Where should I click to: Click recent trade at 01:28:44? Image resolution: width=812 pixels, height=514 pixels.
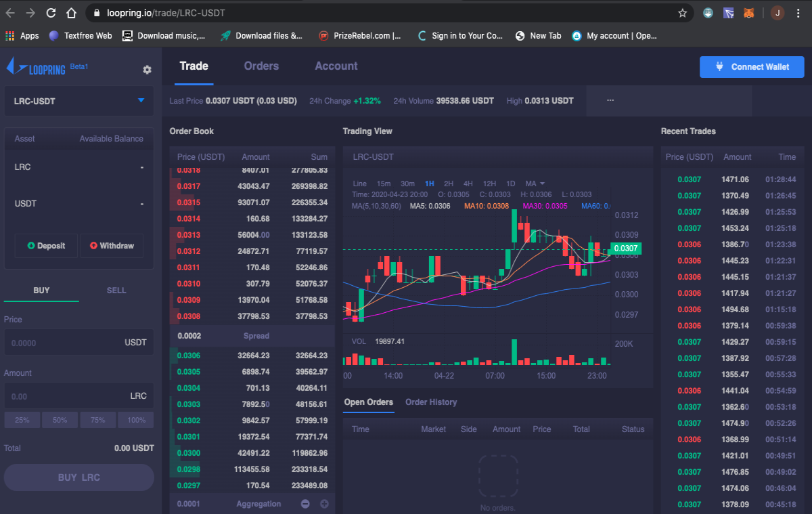733,179
